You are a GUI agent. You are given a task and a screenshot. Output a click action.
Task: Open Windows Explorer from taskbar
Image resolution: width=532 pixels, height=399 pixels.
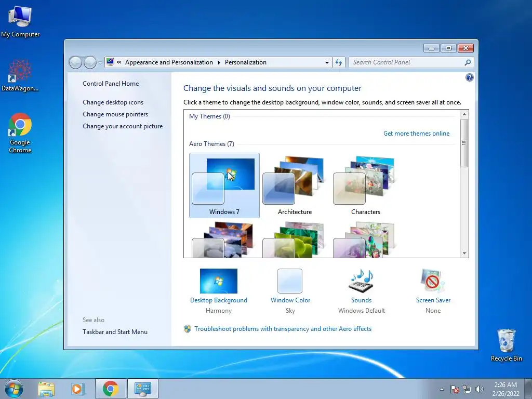(46, 389)
